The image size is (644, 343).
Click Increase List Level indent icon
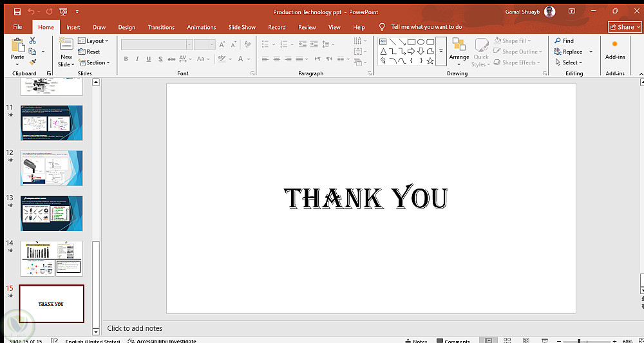[314, 44]
